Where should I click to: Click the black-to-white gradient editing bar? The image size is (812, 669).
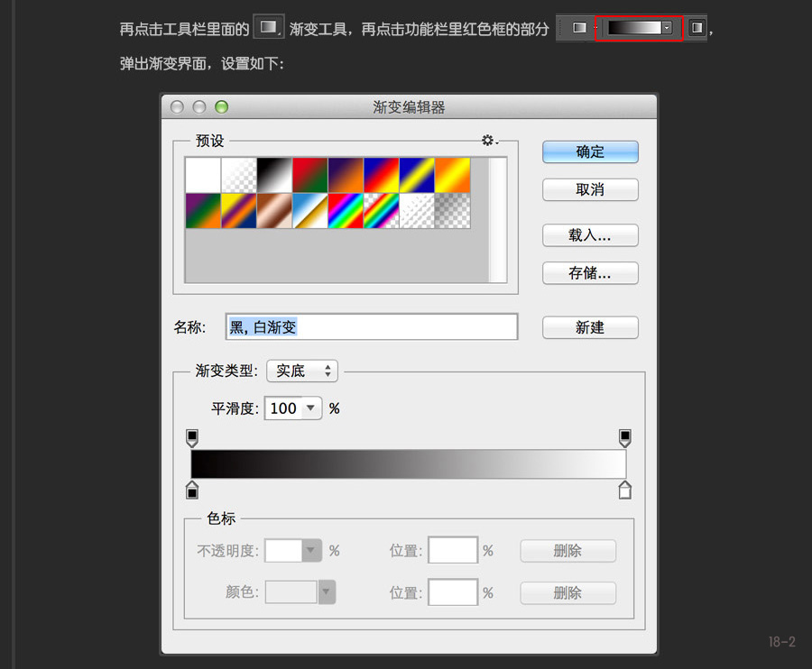(409, 464)
